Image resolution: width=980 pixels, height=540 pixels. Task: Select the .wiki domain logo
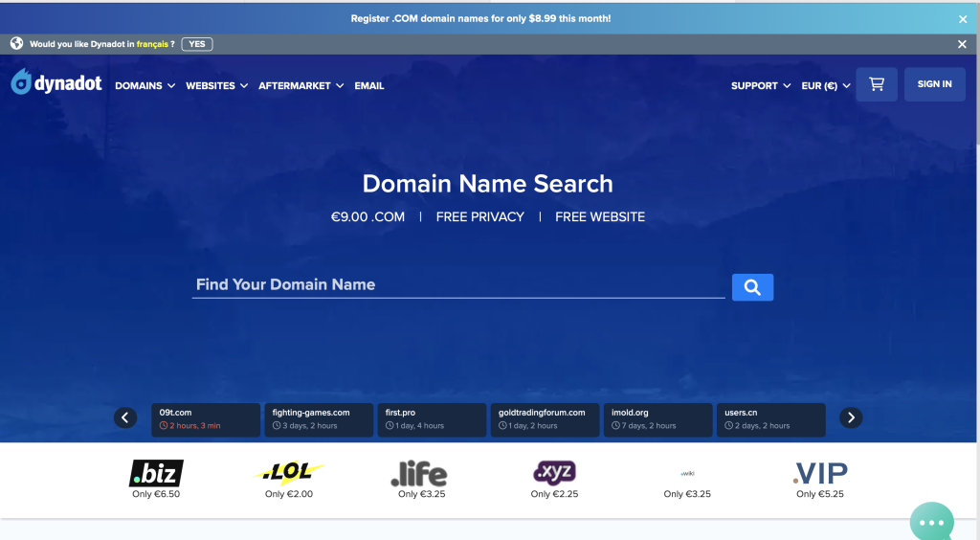(687, 473)
